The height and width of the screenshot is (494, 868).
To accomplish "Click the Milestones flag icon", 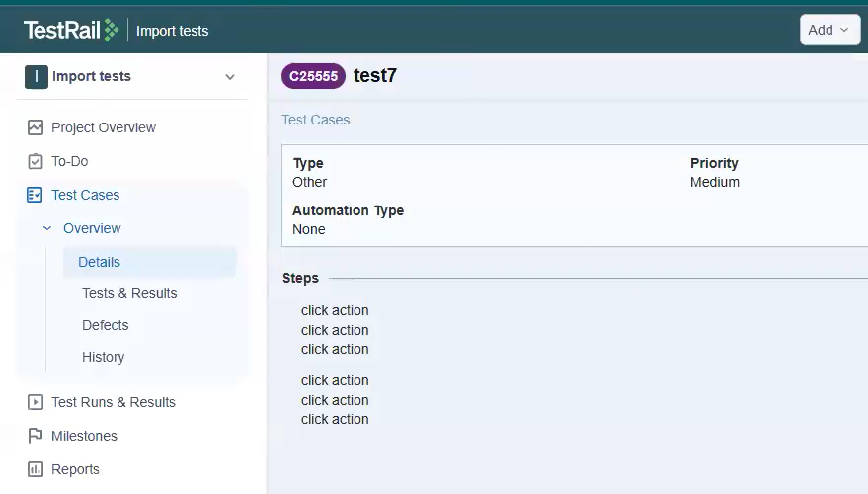I will pos(36,436).
